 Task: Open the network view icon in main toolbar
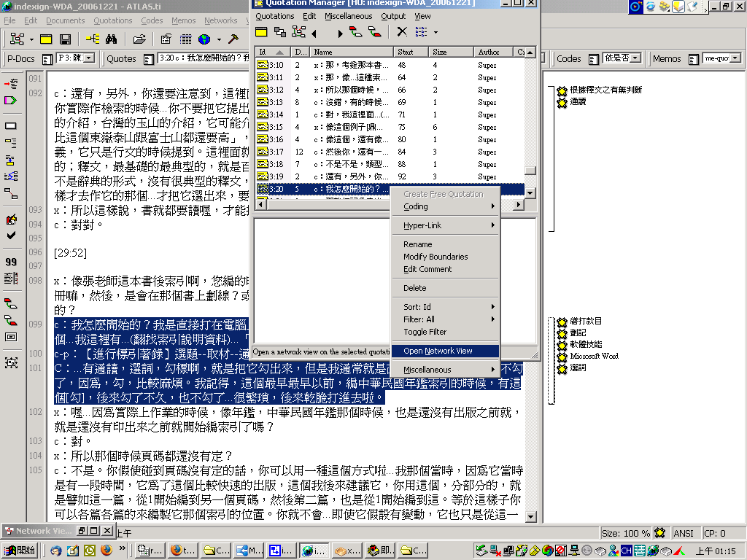18,39
